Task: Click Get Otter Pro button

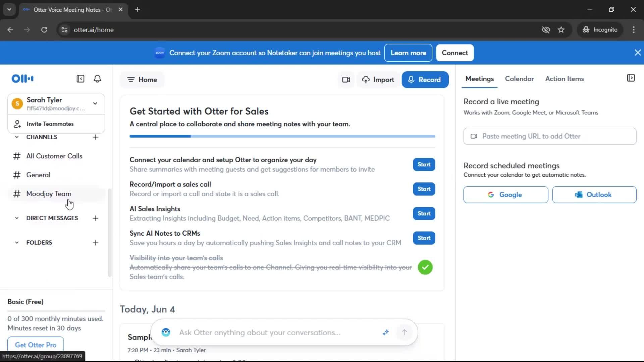Action: 36,345
